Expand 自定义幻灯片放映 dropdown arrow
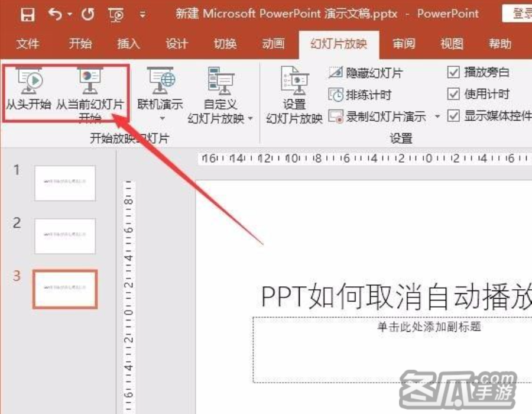This screenshot has width=532, height=414. [251, 118]
